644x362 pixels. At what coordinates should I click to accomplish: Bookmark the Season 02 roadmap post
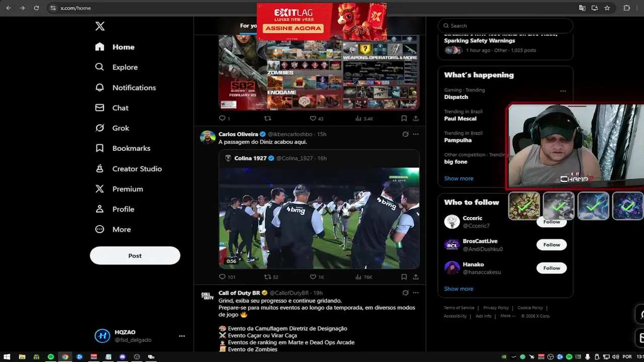(x=404, y=119)
